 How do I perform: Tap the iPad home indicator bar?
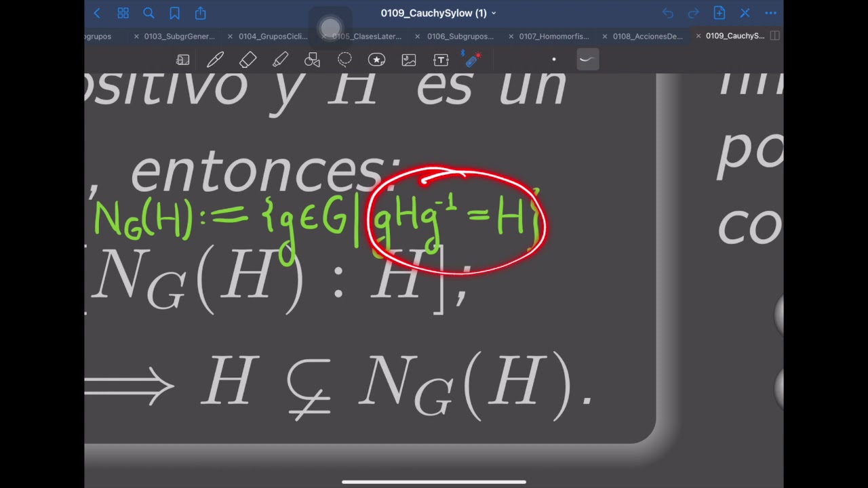[434, 482]
